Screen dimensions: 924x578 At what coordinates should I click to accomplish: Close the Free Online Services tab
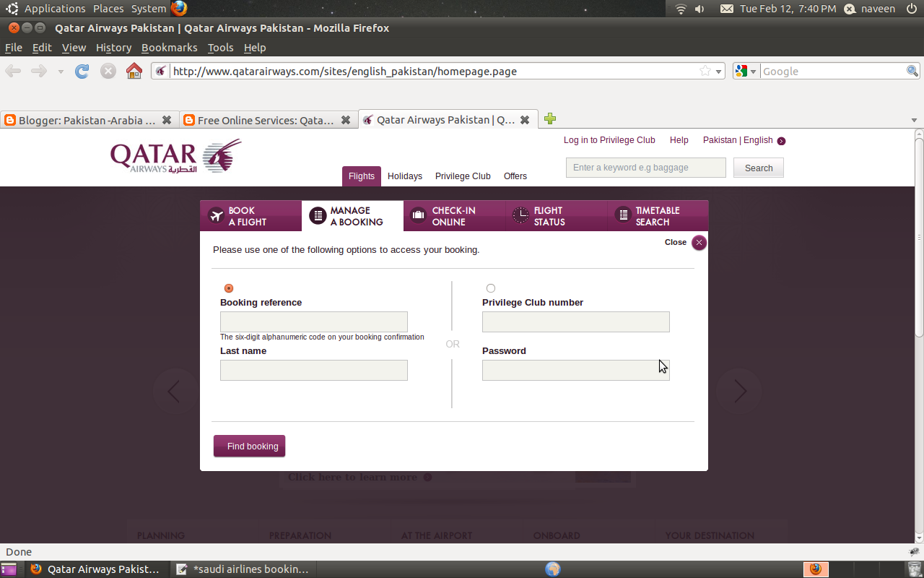(346, 120)
